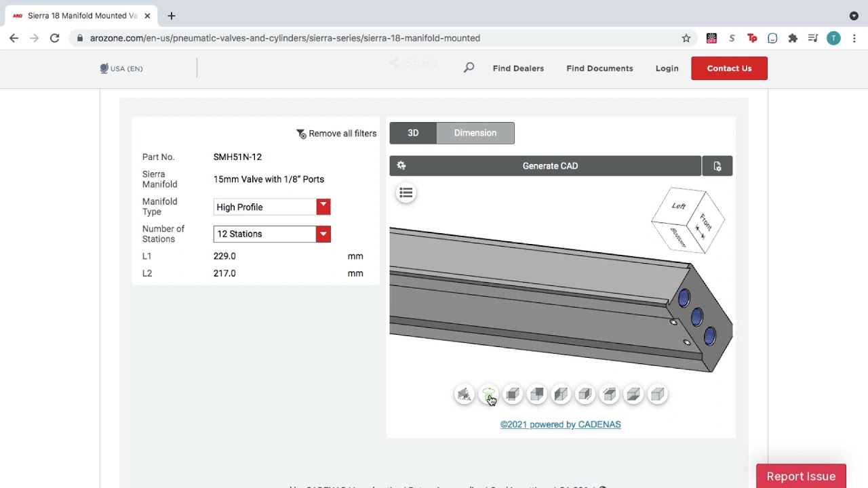
Task: Click the gray S extension icon
Action: coord(732,38)
